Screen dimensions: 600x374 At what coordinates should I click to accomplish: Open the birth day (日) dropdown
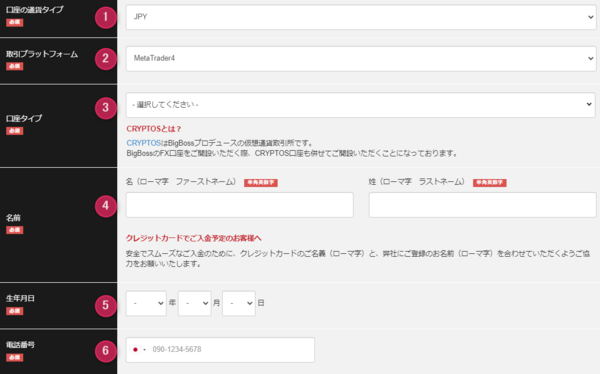point(239,303)
